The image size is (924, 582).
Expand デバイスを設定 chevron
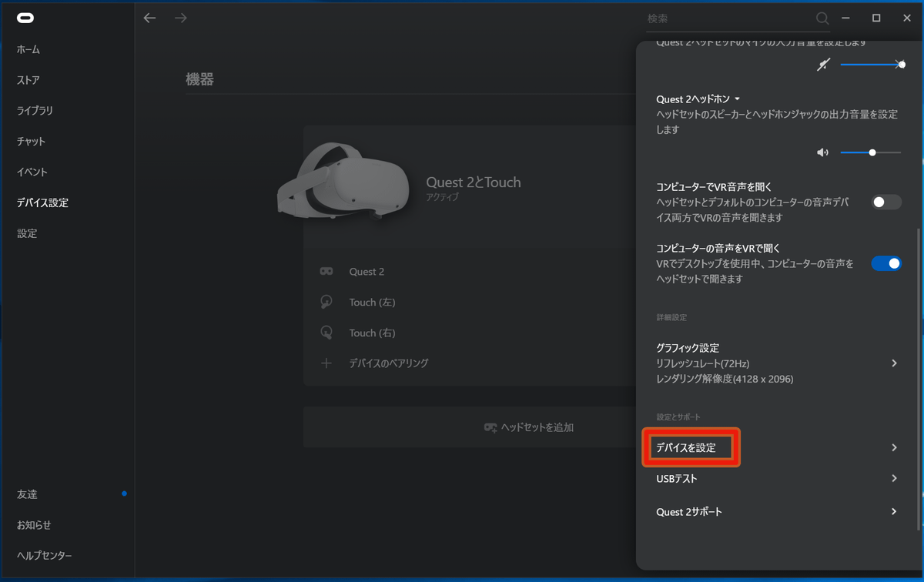(894, 447)
